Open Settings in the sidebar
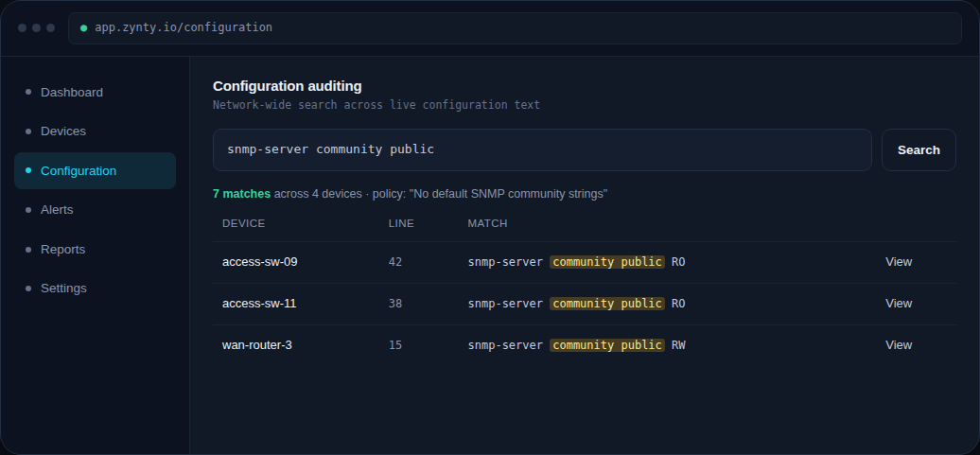This screenshot has width=980, height=455. click(x=95, y=289)
